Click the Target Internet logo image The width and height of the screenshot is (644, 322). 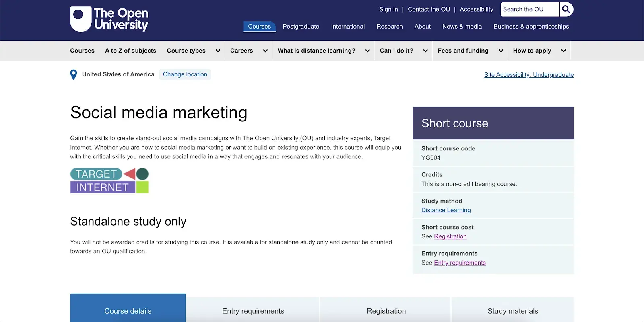pos(109,180)
